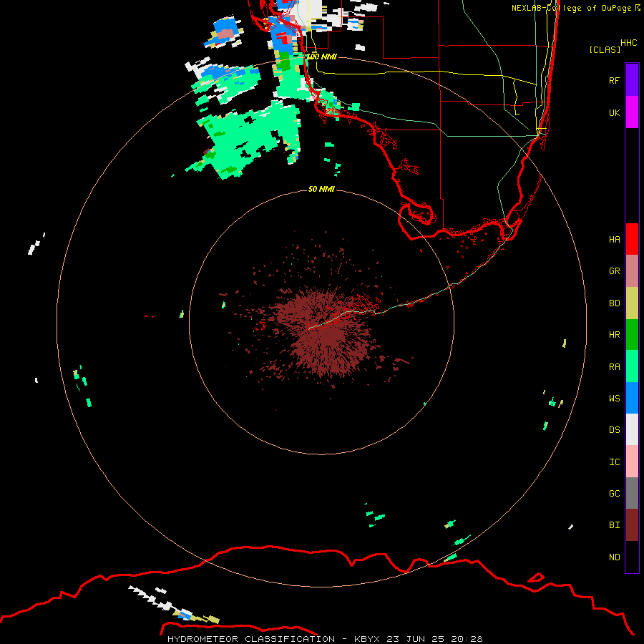644x644 pixels.
Task: Click the HYDROMETEOR CLASSIFICATION title text
Action: (x=251, y=639)
